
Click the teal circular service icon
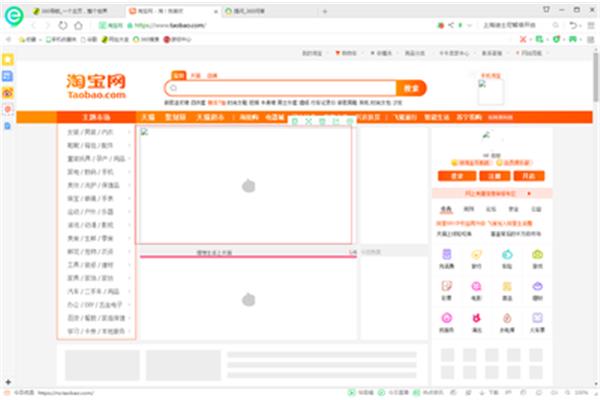[507, 255]
